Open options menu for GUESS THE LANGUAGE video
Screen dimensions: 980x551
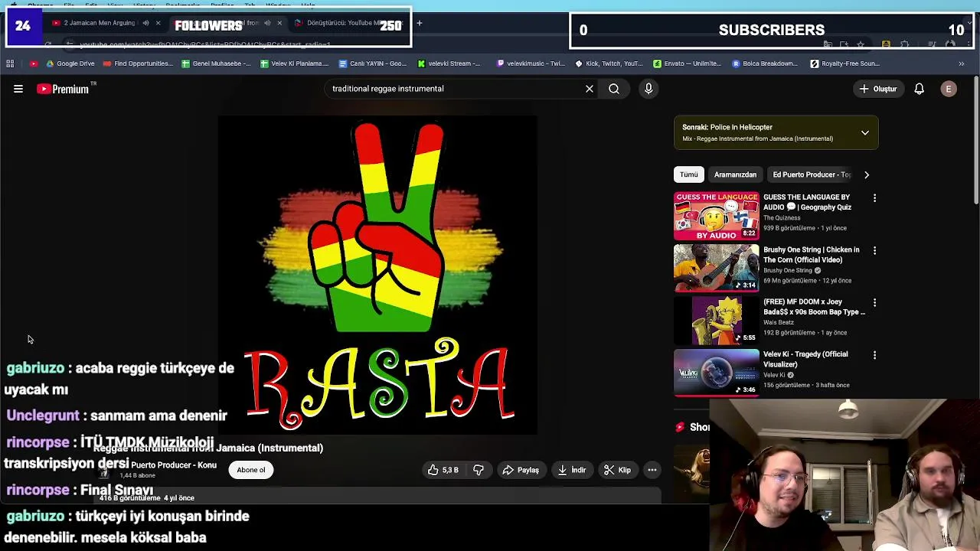point(874,198)
